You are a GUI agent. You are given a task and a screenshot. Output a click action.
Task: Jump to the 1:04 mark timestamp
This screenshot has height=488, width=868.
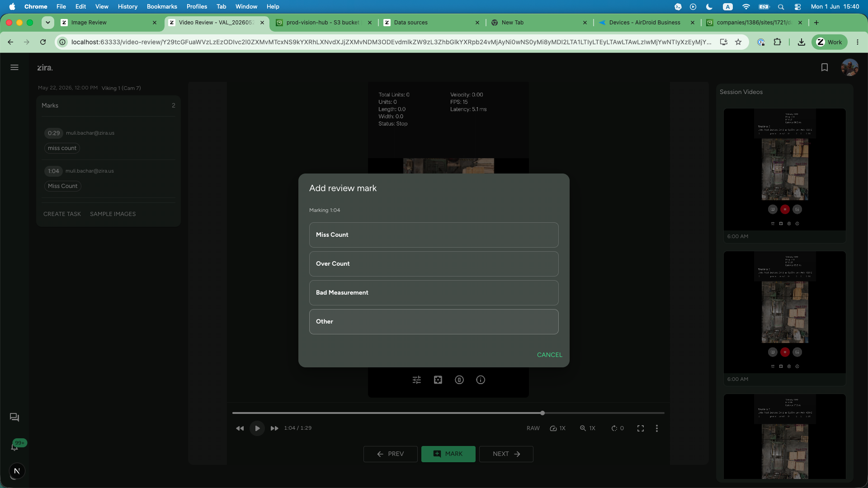click(x=53, y=171)
